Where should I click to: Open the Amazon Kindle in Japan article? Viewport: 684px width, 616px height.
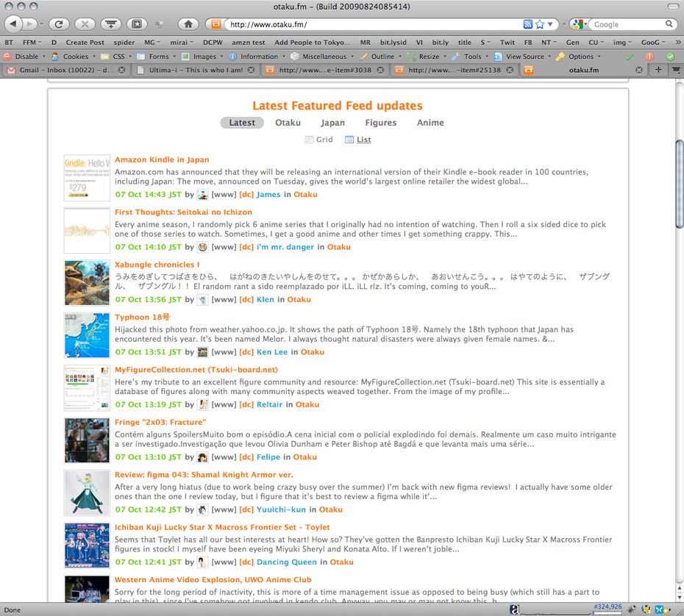pos(162,160)
